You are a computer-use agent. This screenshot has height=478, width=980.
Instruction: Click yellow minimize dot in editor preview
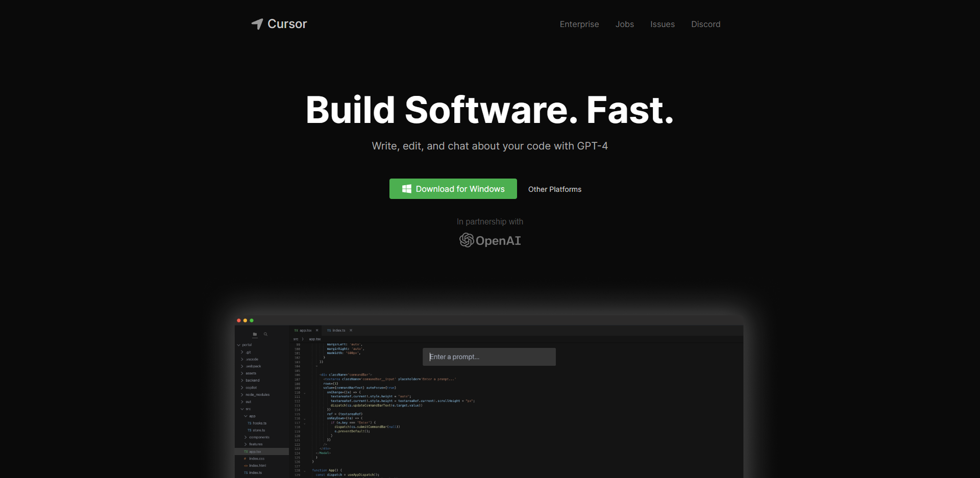point(245,320)
